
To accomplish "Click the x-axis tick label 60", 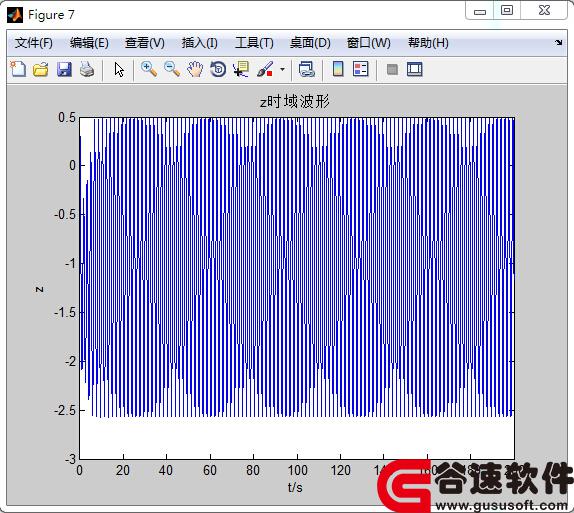I will 210,470.
